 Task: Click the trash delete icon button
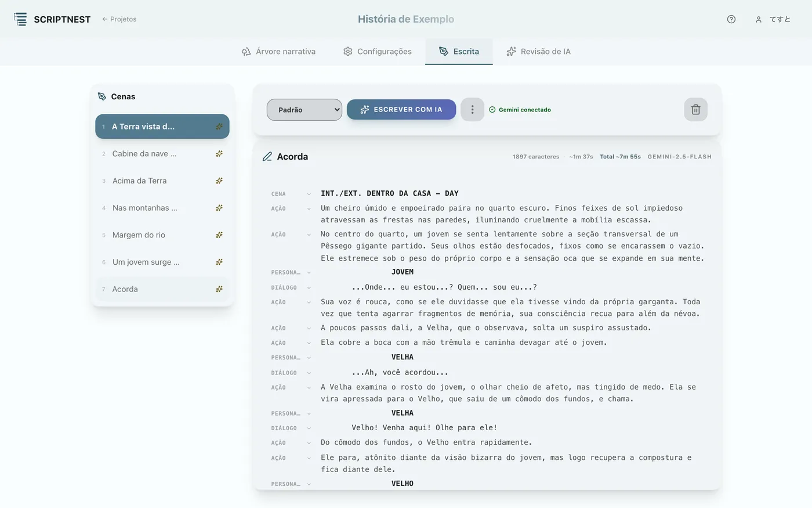[x=695, y=109]
